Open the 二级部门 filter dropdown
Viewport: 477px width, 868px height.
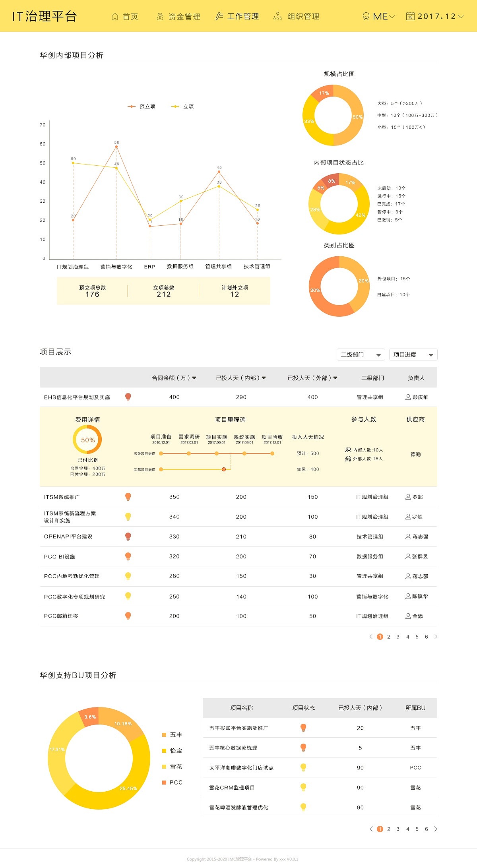(361, 355)
